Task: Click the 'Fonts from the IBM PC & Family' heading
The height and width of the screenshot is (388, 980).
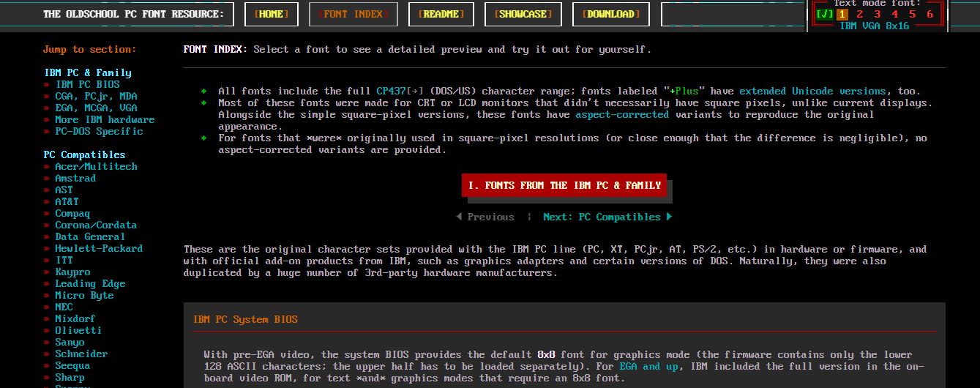Action: 564,185
